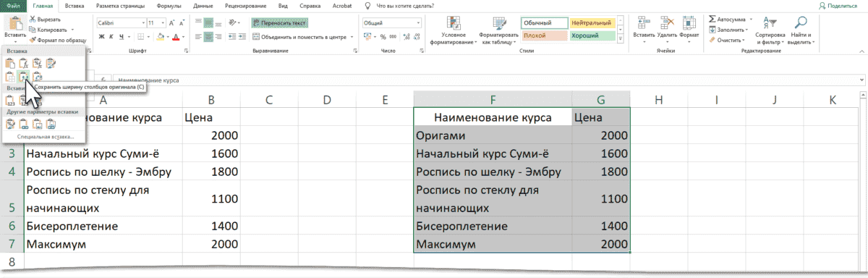Apply the percent style icon
Screen dimensions: 868x278
click(x=383, y=37)
